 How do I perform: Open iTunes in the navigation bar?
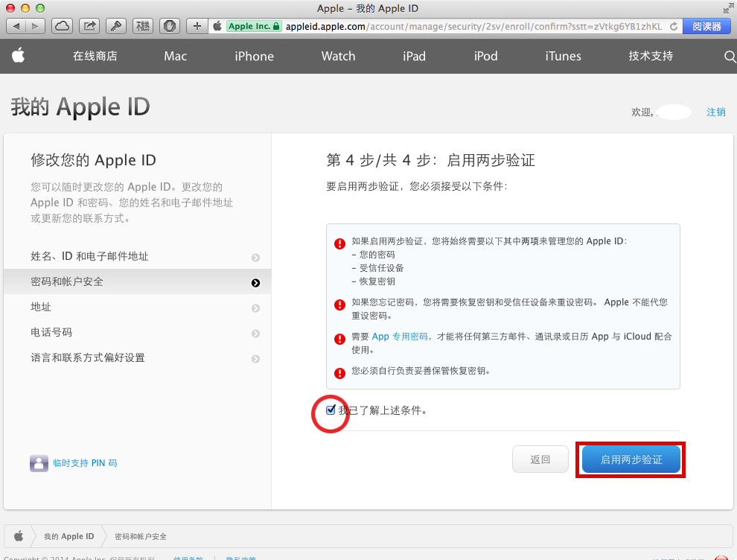click(563, 56)
